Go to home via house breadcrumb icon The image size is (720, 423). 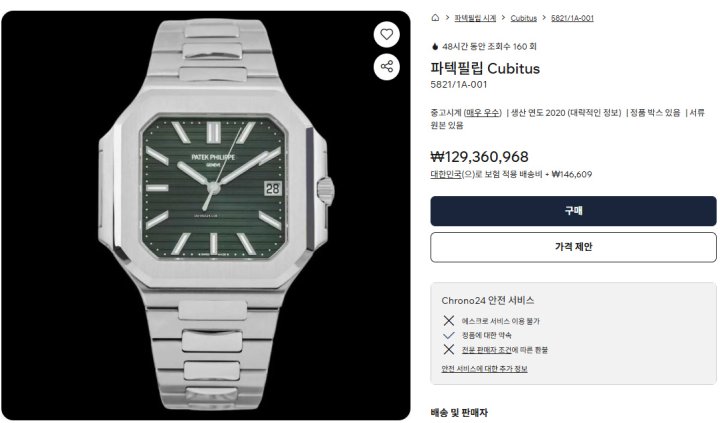[435, 18]
